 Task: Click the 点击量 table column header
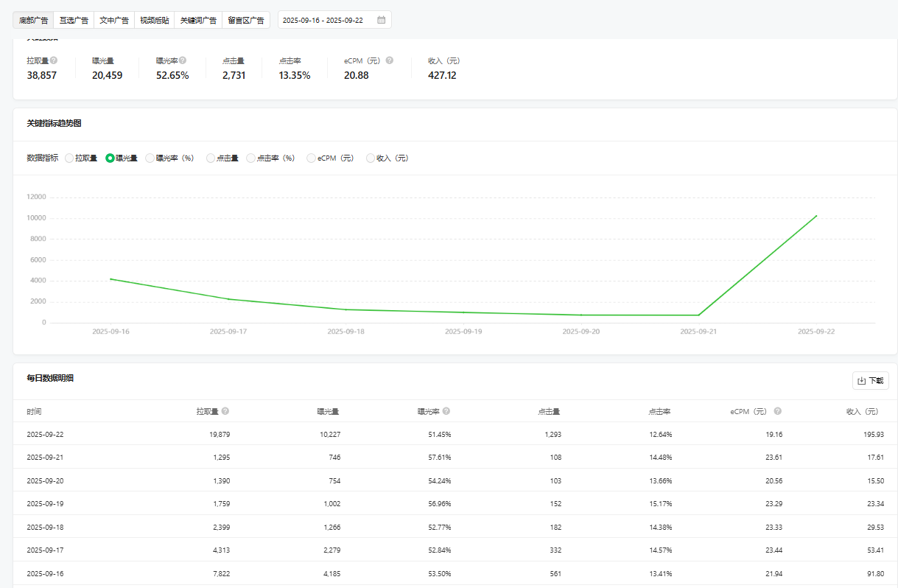[549, 411]
